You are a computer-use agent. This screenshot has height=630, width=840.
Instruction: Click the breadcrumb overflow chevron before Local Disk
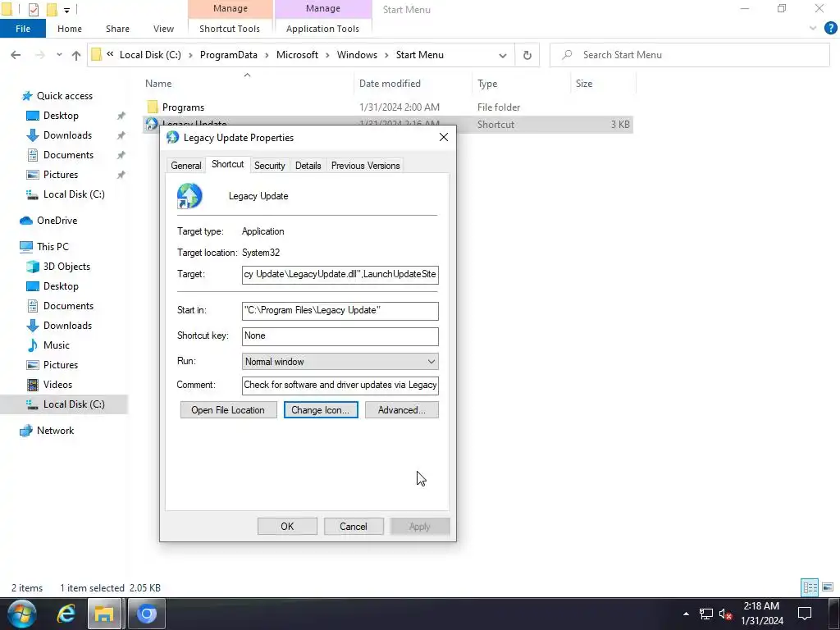pos(110,54)
